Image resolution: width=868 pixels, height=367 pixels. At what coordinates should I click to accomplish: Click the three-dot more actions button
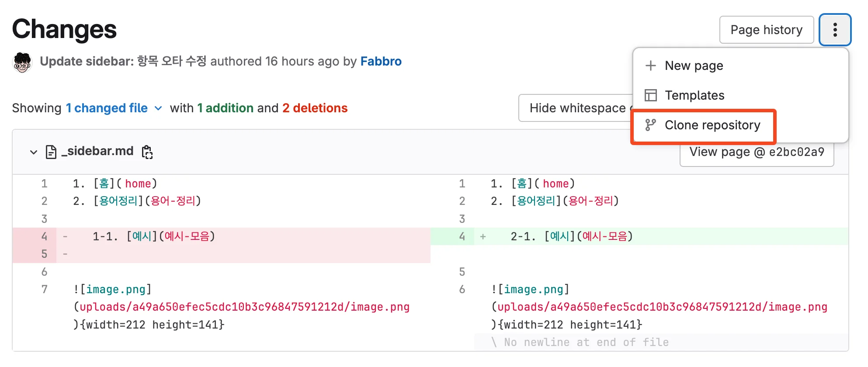(835, 30)
